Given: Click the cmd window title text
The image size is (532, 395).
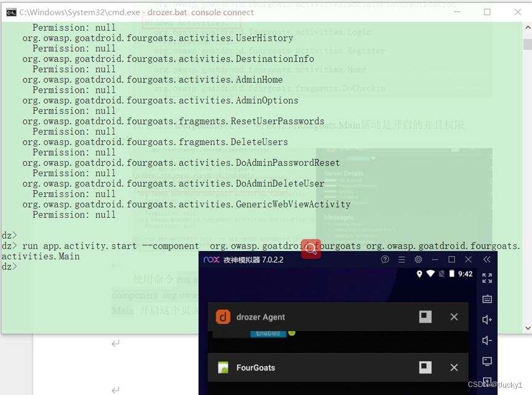Looking at the screenshot, I should coord(137,12).
